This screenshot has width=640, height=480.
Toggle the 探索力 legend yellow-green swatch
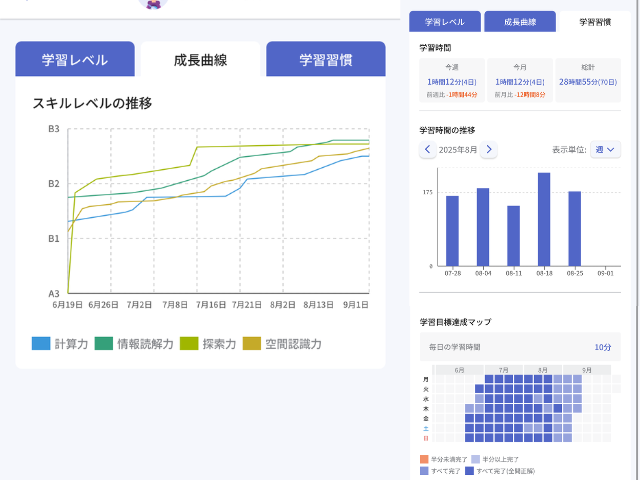click(x=189, y=343)
